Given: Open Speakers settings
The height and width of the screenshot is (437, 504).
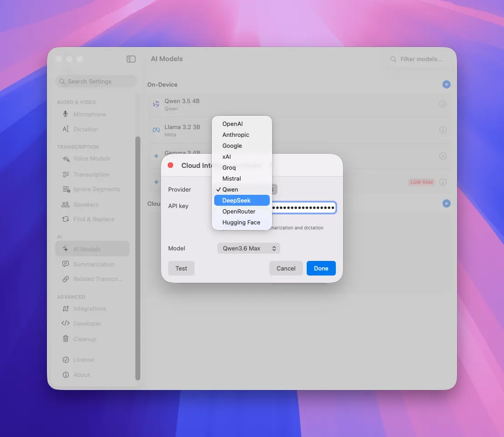Looking at the screenshot, I should [x=92, y=205].
